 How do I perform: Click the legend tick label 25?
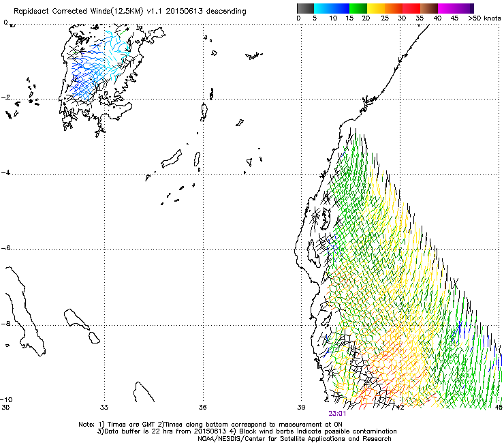(385, 18)
